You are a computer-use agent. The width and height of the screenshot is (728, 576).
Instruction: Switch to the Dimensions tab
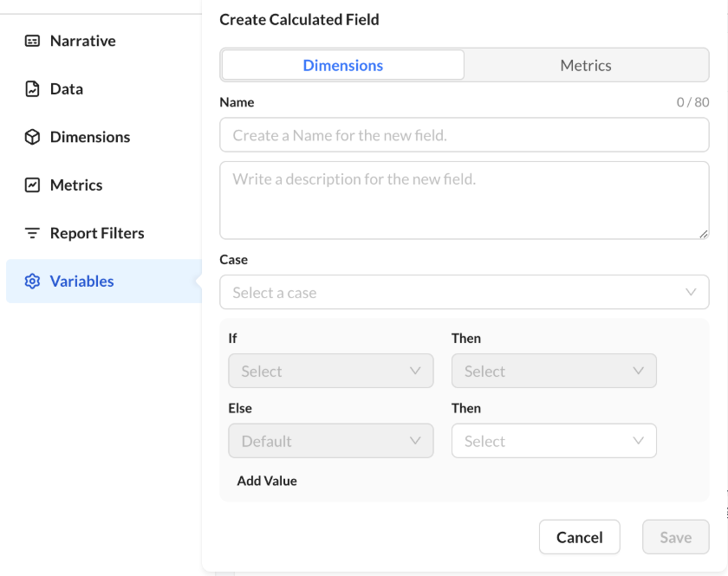pos(343,65)
